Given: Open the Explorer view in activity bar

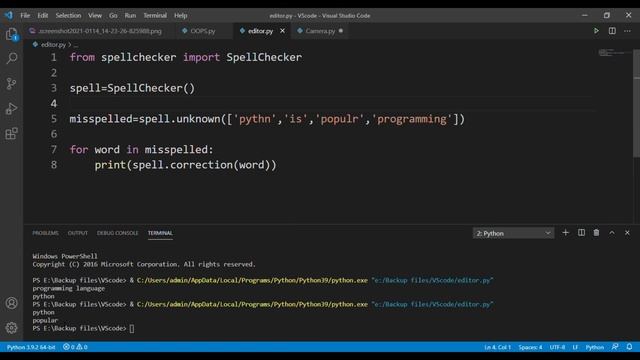Looking at the screenshot, I should pos(11,34).
